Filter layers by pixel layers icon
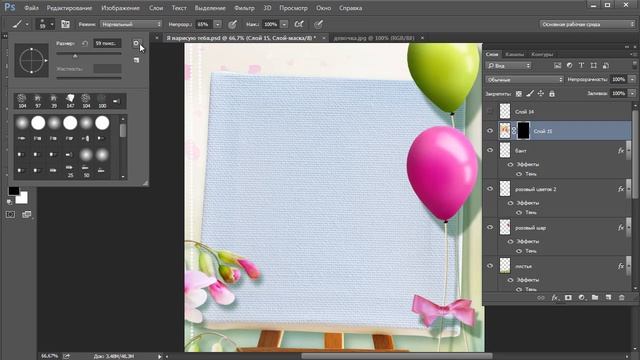Image resolution: width=640 pixels, height=360 pixels. coord(557,65)
